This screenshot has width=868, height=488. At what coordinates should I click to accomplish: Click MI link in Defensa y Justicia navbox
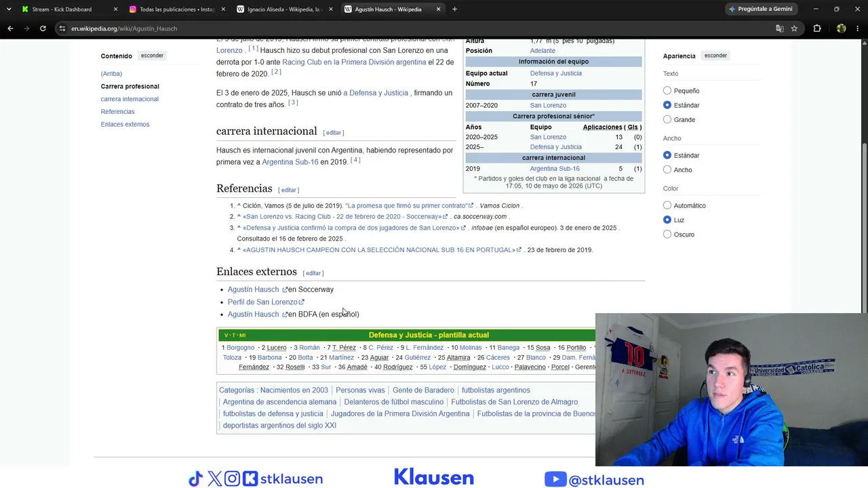click(242, 335)
